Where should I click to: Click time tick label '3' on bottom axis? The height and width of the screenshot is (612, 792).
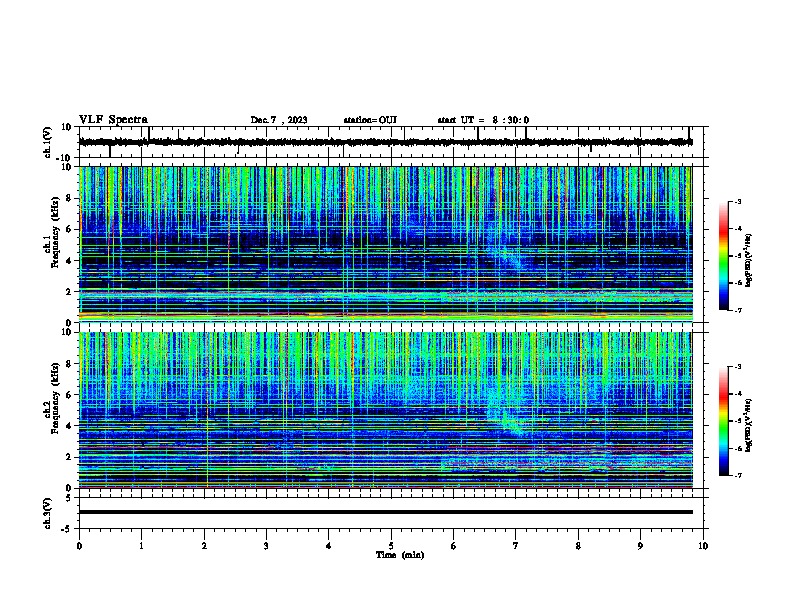(266, 546)
